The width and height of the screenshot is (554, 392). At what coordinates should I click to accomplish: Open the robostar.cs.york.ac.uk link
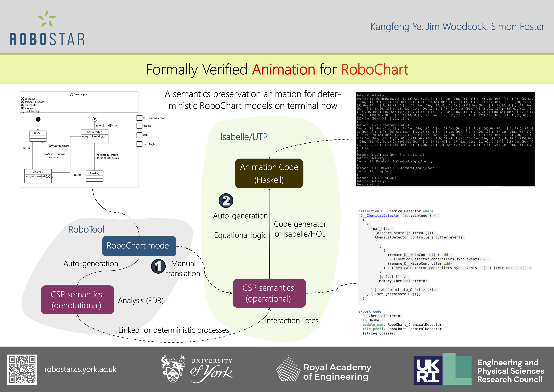(x=80, y=369)
